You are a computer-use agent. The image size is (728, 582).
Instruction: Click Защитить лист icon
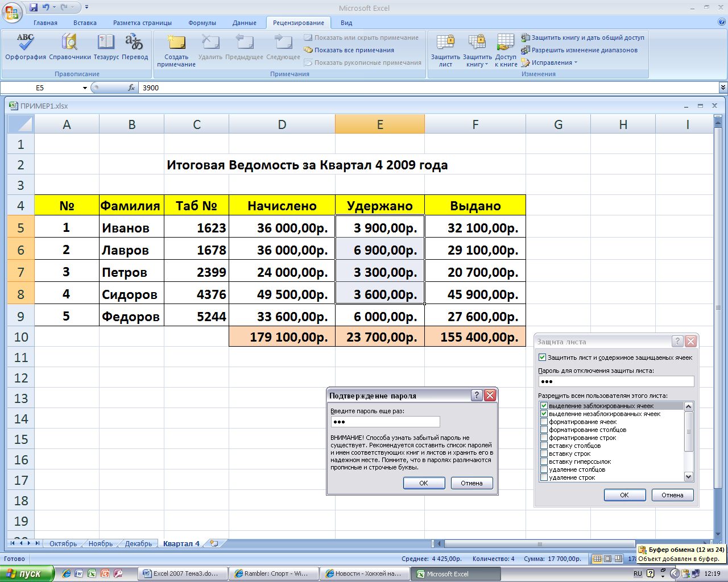click(445, 50)
